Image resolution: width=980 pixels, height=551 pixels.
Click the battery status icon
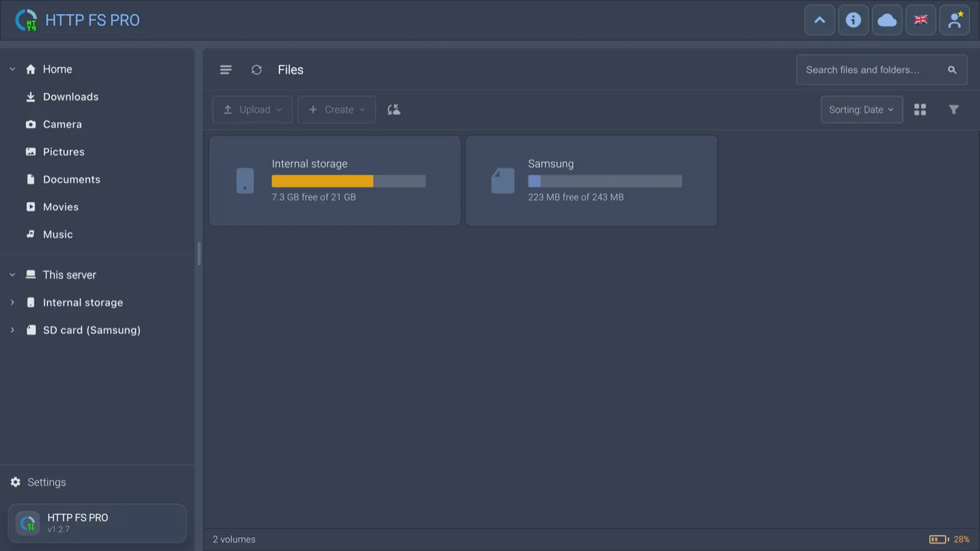tap(938, 540)
